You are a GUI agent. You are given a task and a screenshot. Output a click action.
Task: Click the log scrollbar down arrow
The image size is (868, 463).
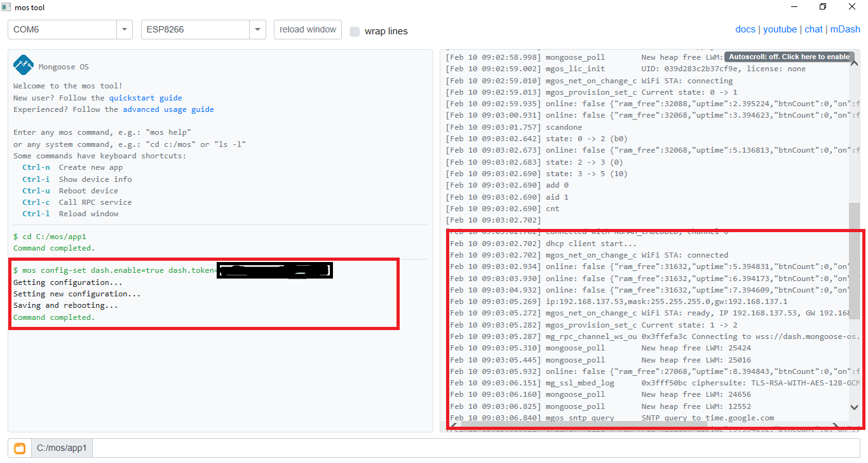coord(854,407)
